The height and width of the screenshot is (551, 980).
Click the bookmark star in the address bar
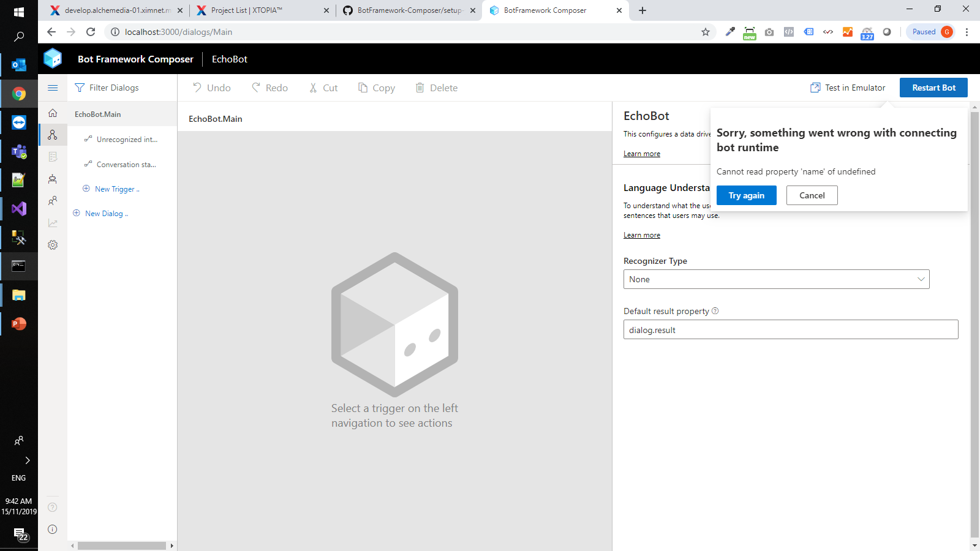[706, 32]
